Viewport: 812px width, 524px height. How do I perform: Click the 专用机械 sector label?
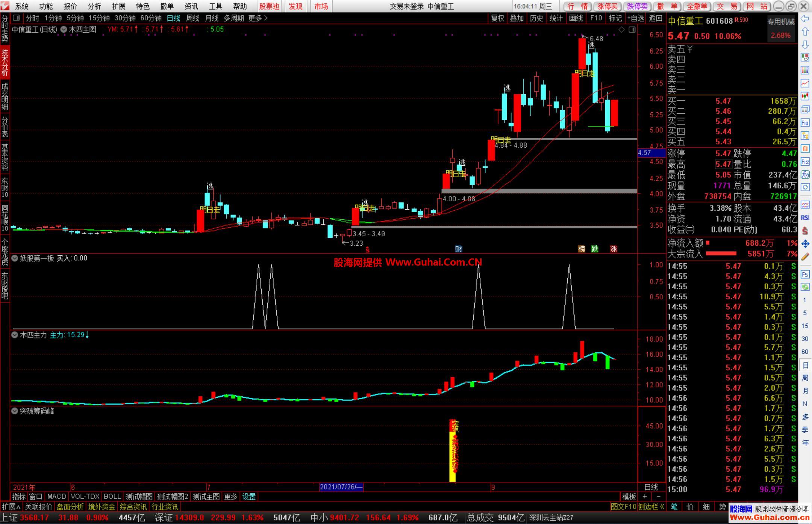pos(781,21)
